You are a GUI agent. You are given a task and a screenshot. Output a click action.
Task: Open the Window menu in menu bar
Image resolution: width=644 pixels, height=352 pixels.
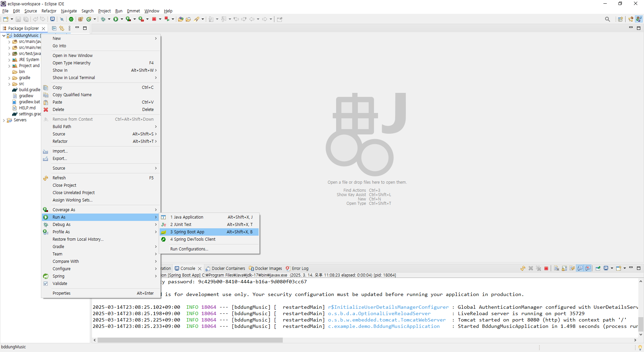coord(152,11)
